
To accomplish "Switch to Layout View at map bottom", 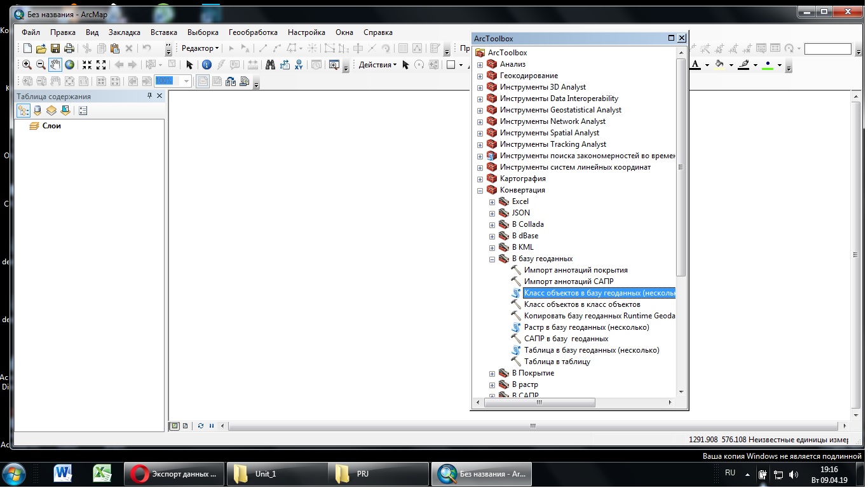I will point(185,426).
